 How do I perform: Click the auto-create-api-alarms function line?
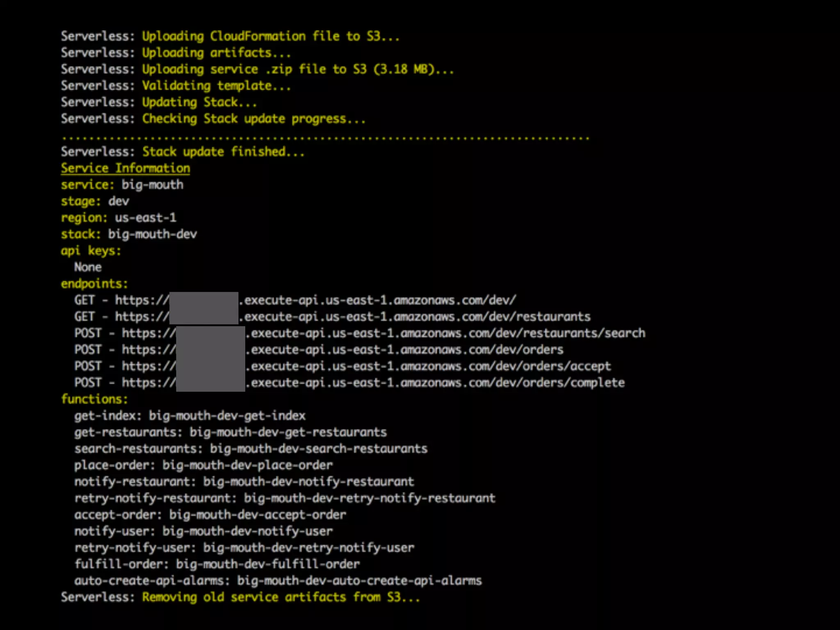pos(278,581)
